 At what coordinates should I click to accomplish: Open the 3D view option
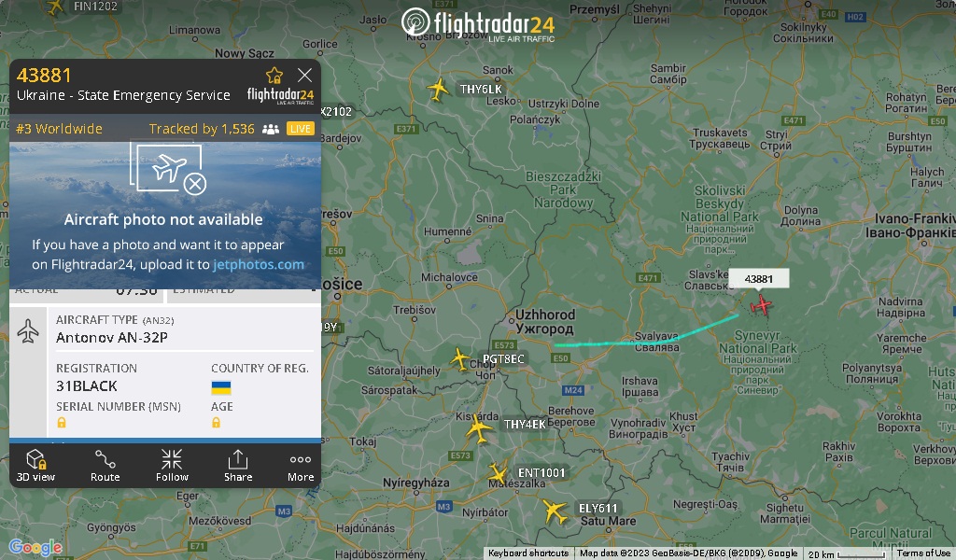tap(35, 466)
